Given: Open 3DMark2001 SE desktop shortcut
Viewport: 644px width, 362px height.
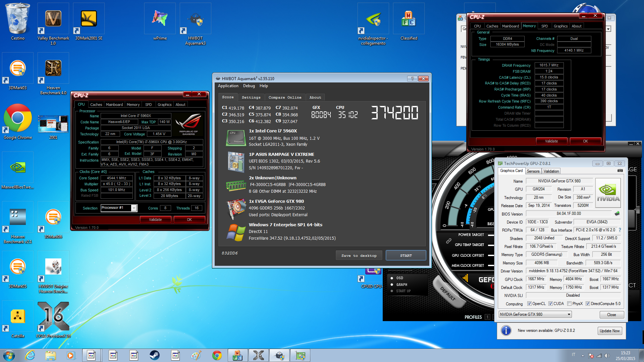Looking at the screenshot, I should [x=89, y=22].
